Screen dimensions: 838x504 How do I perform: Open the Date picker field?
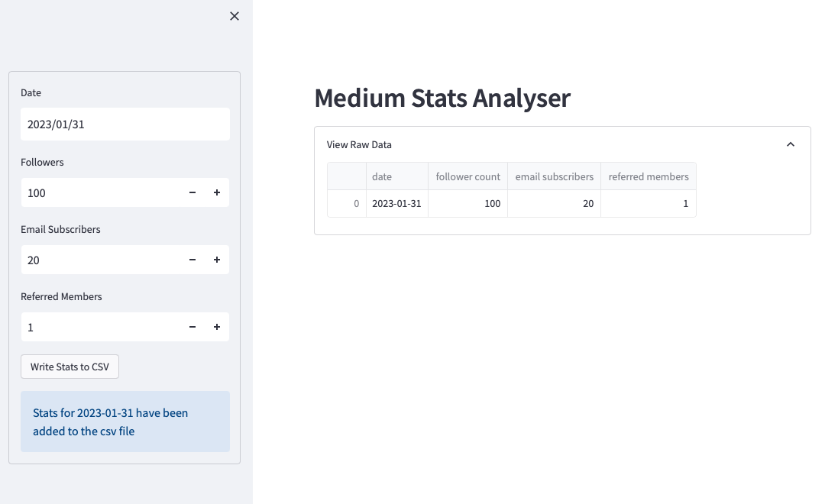pyautogui.click(x=125, y=124)
